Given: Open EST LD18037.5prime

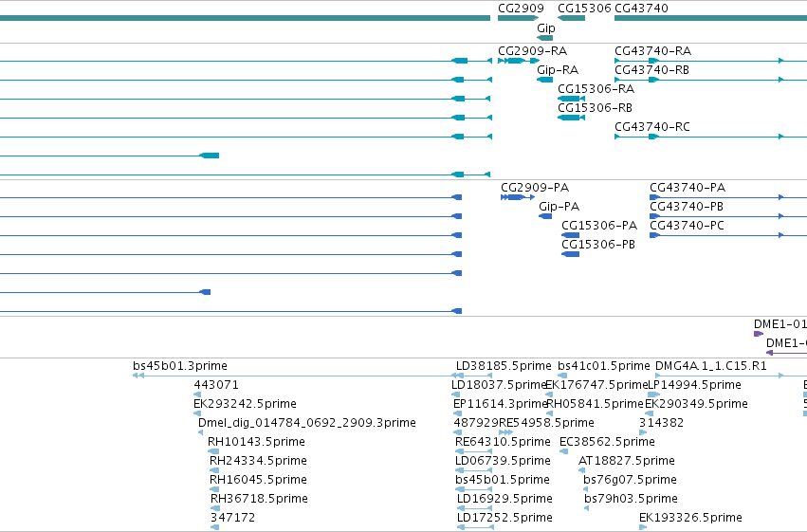Looking at the screenshot, I should click(x=498, y=385).
